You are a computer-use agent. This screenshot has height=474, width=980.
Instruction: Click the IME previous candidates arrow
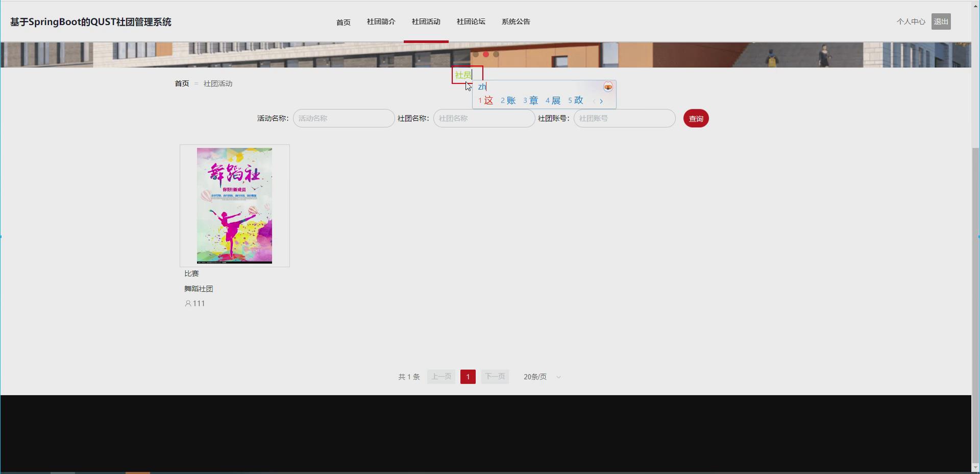pyautogui.click(x=595, y=101)
